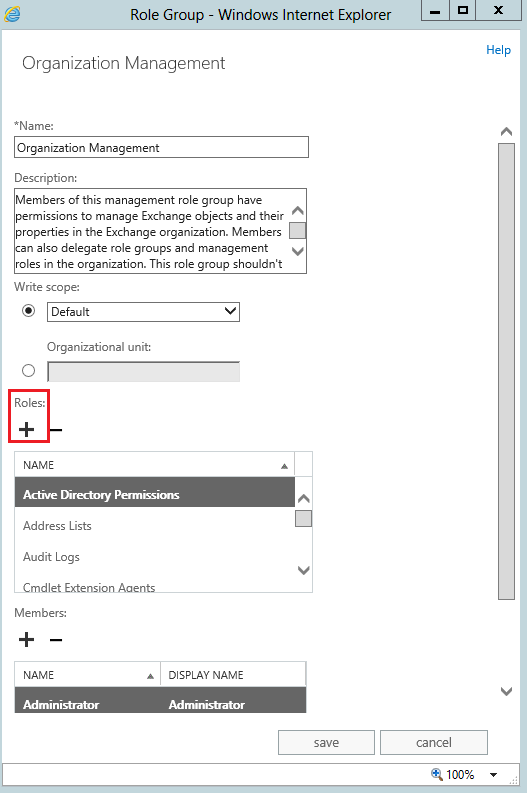527x793 pixels.
Task: Open the Default write scope dropdown
Action: (x=143, y=312)
